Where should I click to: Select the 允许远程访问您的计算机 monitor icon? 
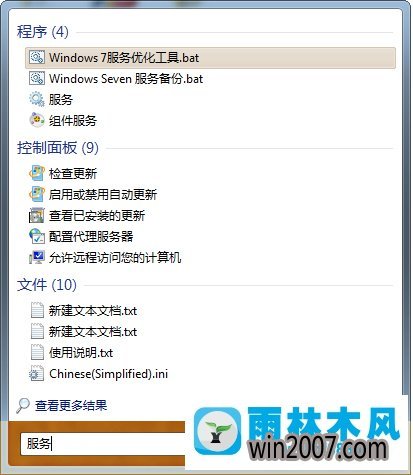pyautogui.click(x=36, y=257)
